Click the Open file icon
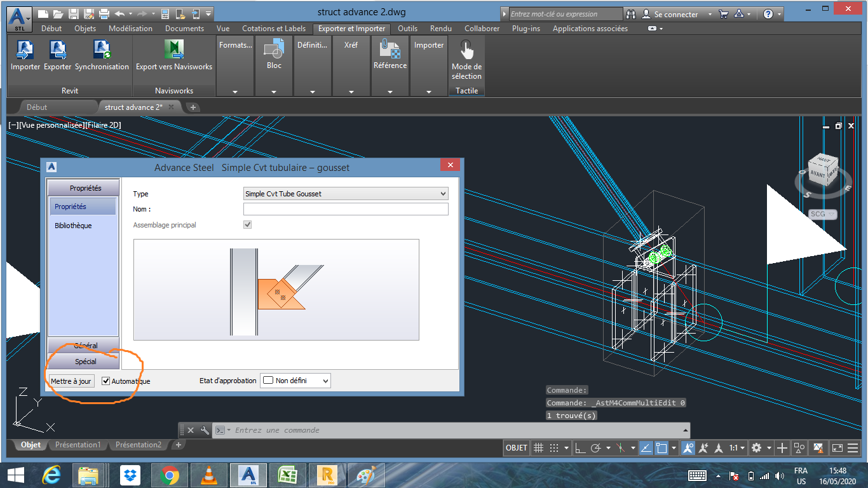 tap(58, 13)
